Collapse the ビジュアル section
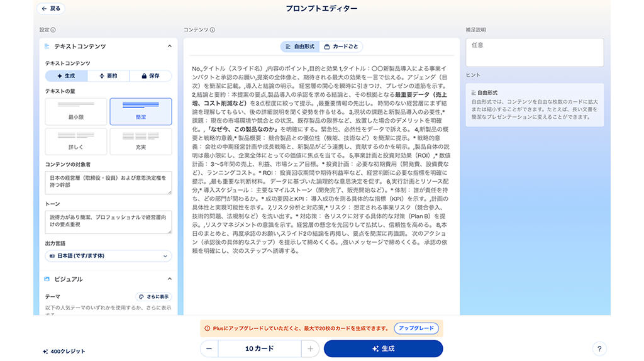 click(170, 279)
